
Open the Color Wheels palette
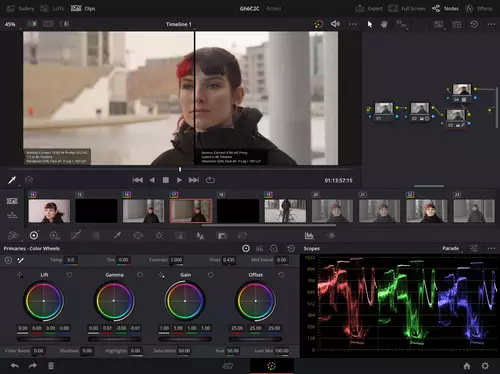pos(34,236)
